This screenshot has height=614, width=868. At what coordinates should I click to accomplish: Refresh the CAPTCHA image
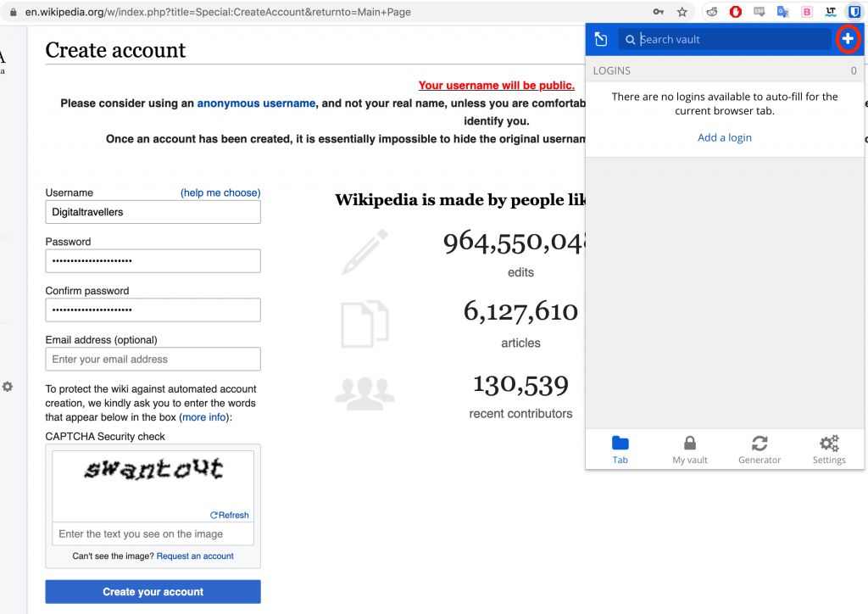tap(229, 515)
